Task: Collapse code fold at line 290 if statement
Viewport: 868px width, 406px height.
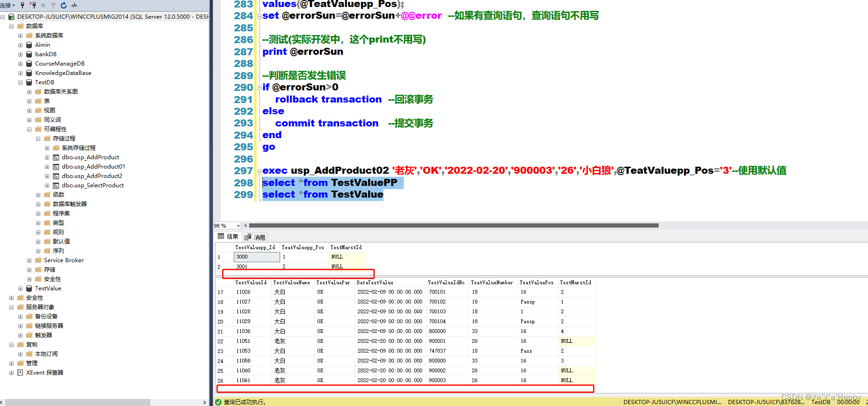Action: pos(260,88)
